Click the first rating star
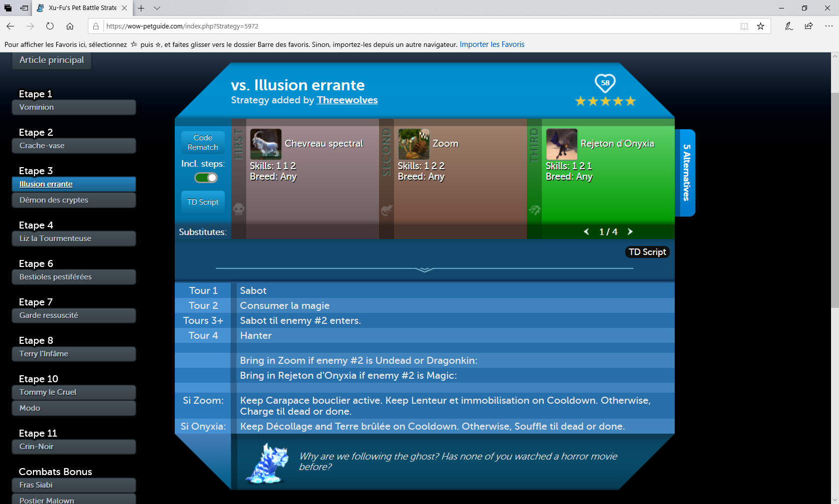 pos(580,101)
